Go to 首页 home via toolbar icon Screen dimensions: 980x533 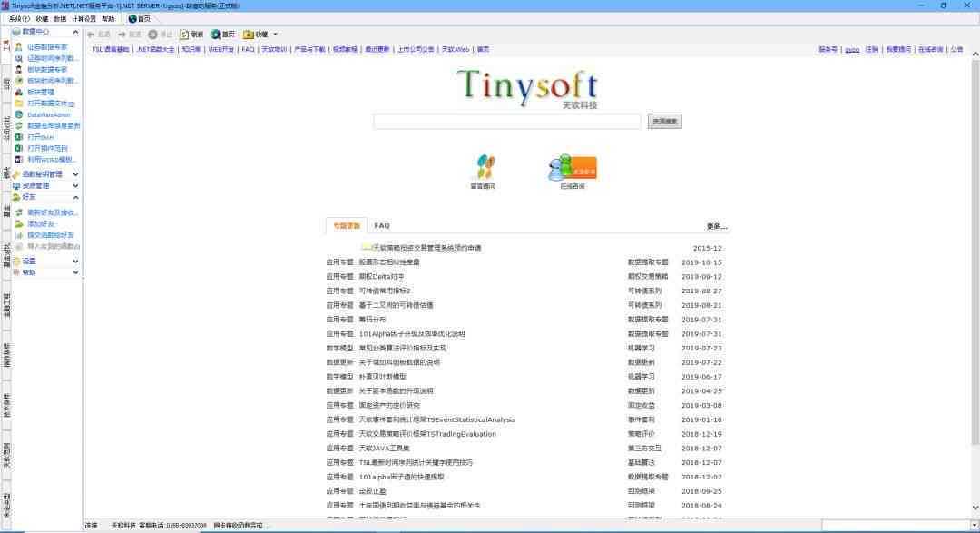pyautogui.click(x=216, y=35)
